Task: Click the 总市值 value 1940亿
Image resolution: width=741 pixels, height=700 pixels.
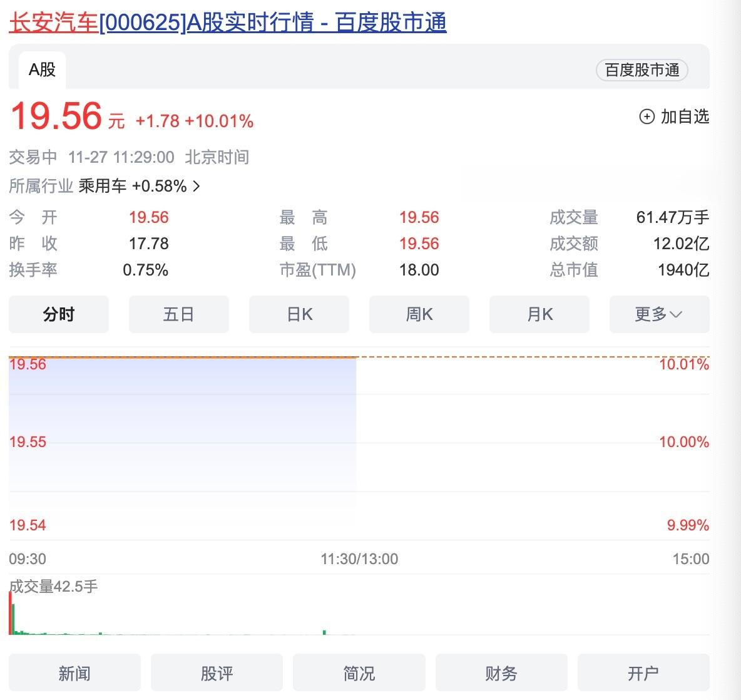Action: pyautogui.click(x=683, y=270)
